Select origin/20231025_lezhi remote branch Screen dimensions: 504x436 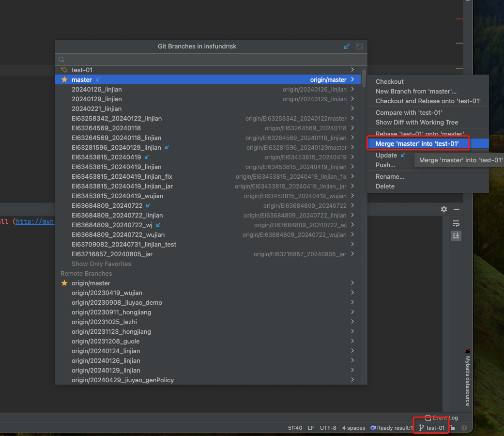208,322
